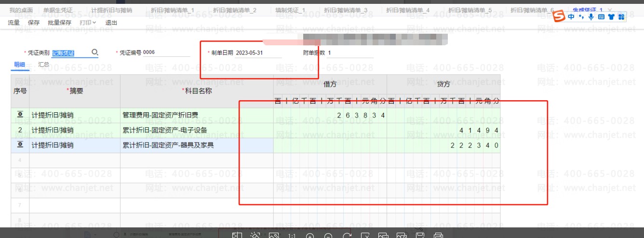Click the 批量保存 button
This screenshot has height=238, width=644.
(60, 23)
